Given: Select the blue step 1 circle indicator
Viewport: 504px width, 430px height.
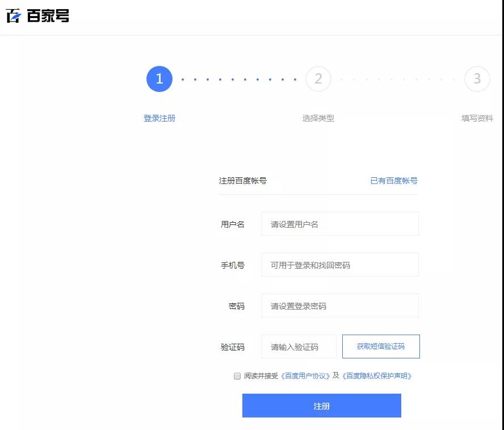Looking at the screenshot, I should point(159,79).
